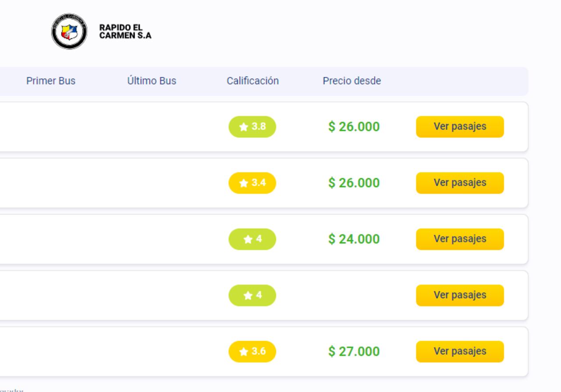The image size is (561, 392).
Task: Select the Último Bus column header
Action: (152, 81)
